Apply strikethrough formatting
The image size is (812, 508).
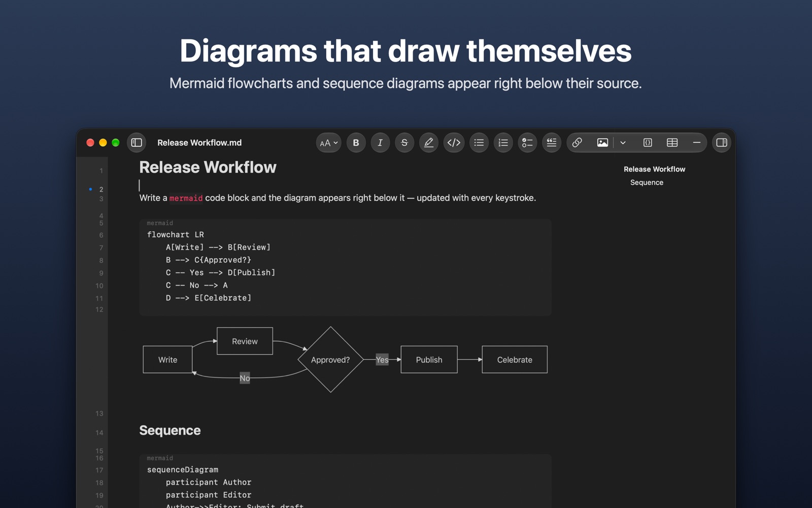[x=404, y=143]
